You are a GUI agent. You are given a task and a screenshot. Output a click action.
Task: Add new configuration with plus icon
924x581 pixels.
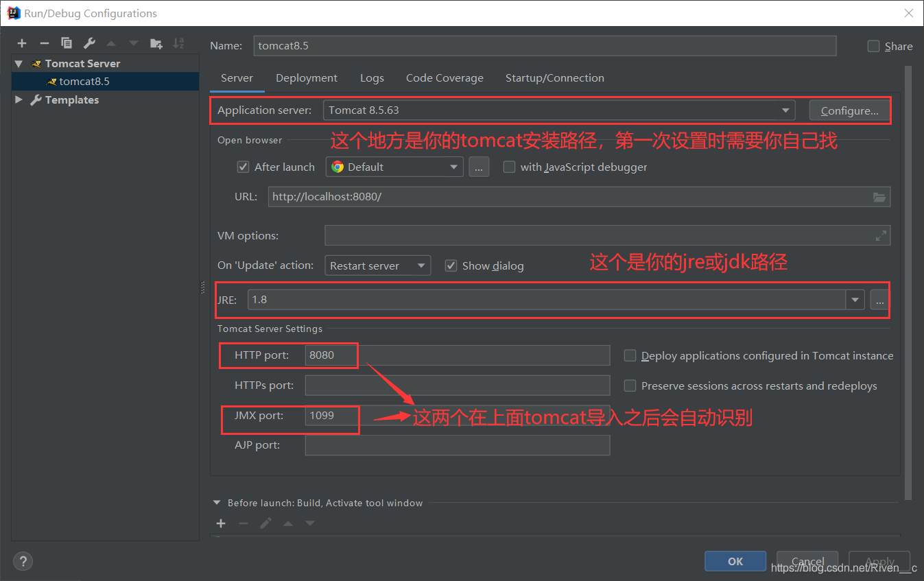coord(22,43)
